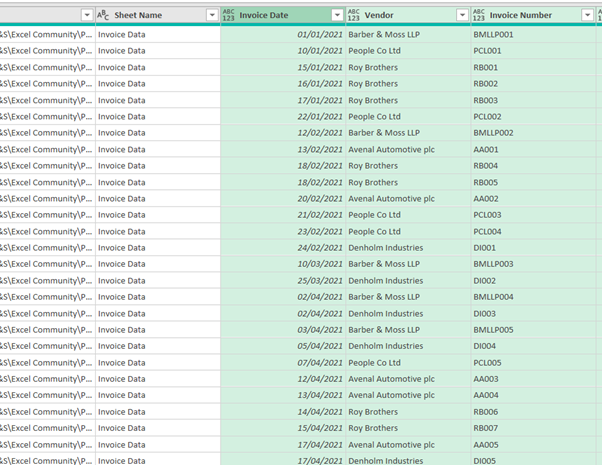
Task: Click the date cell 12/04/2021
Action: click(x=283, y=379)
